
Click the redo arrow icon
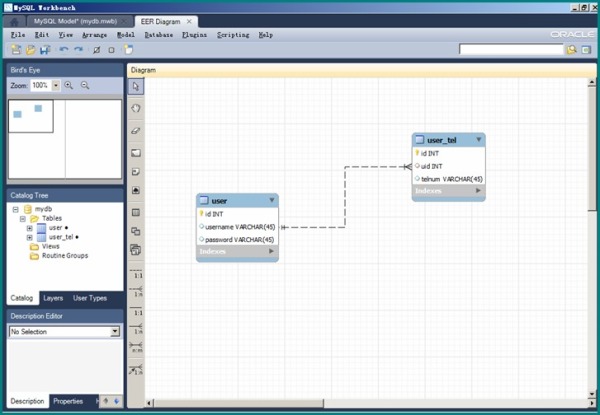coord(78,50)
